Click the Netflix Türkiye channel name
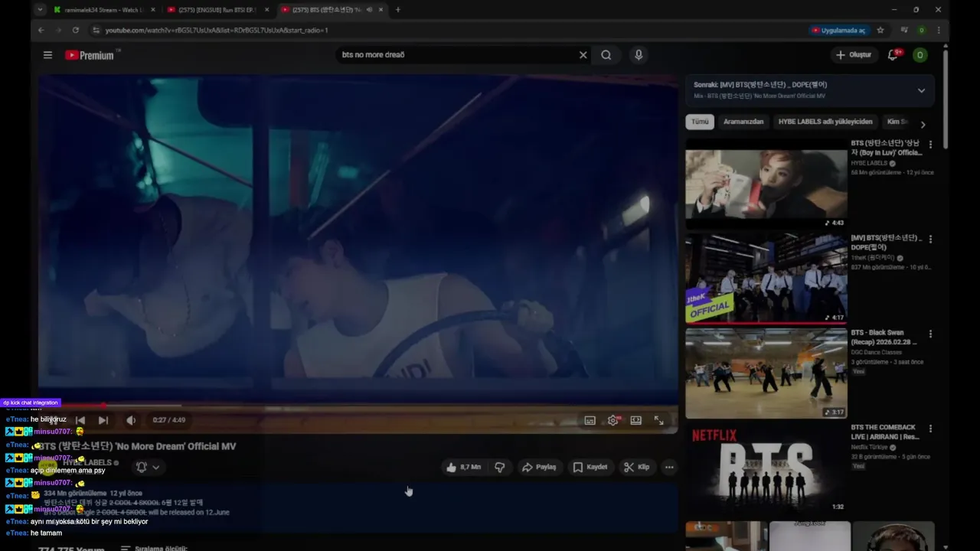The image size is (980, 551). tap(869, 447)
